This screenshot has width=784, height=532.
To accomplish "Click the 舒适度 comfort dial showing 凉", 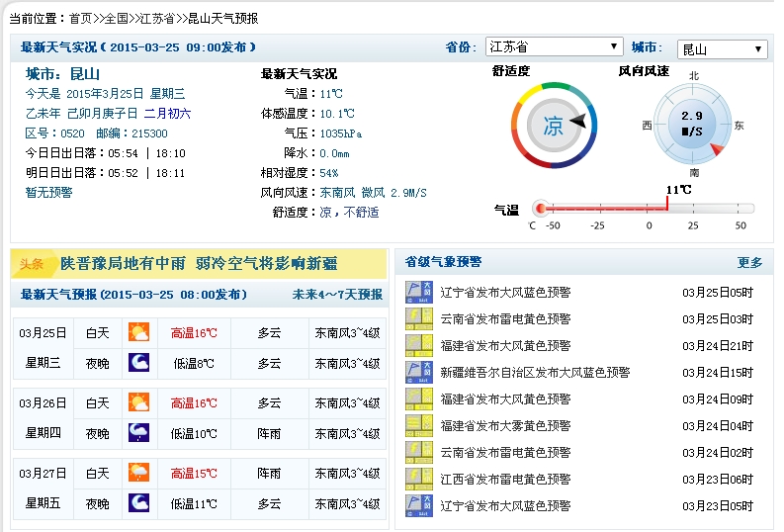I will pos(554,125).
